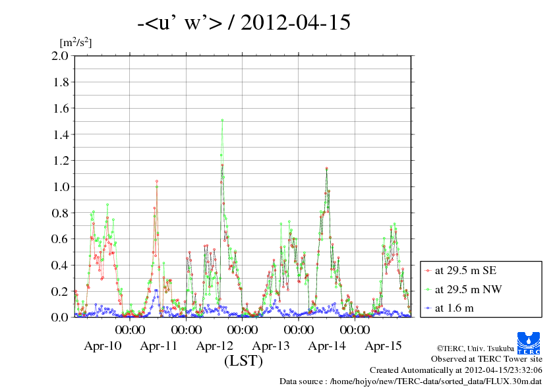Click the y-axis value 2.0
This screenshot has height=392, width=555.
tap(60, 55)
